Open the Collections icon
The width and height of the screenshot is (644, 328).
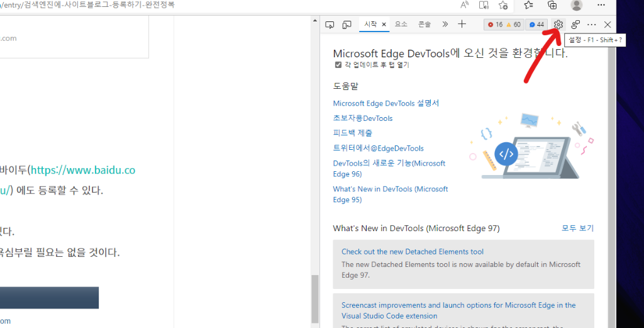pyautogui.click(x=552, y=5)
